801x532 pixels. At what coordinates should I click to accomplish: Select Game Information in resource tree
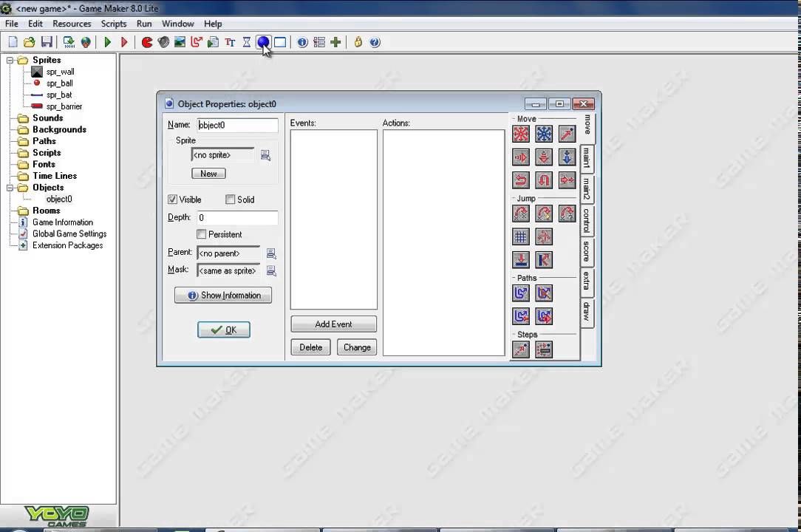coord(62,222)
